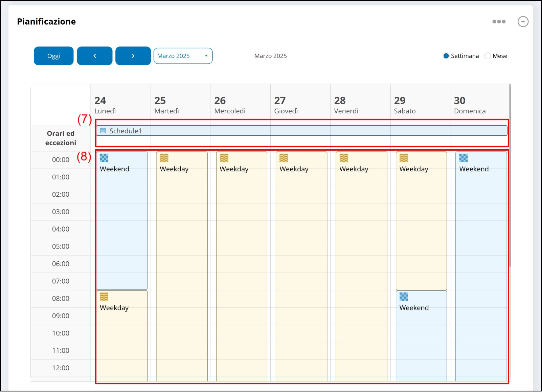Collapse the Pianificazione panel
542x392 pixels.
(x=523, y=22)
